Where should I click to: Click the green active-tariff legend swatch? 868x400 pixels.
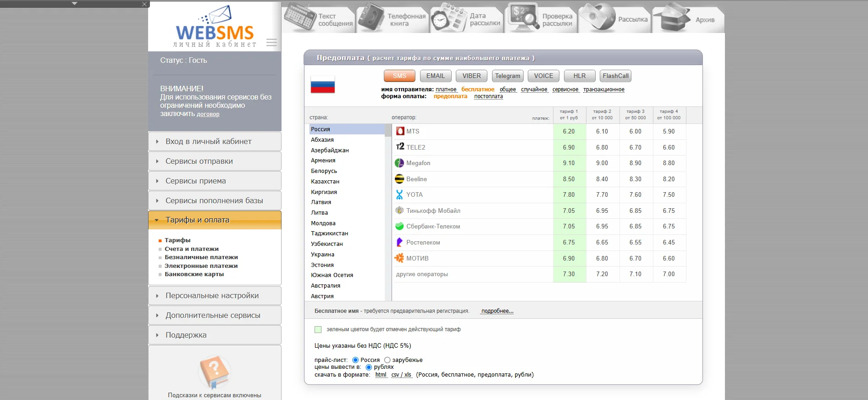point(318,329)
